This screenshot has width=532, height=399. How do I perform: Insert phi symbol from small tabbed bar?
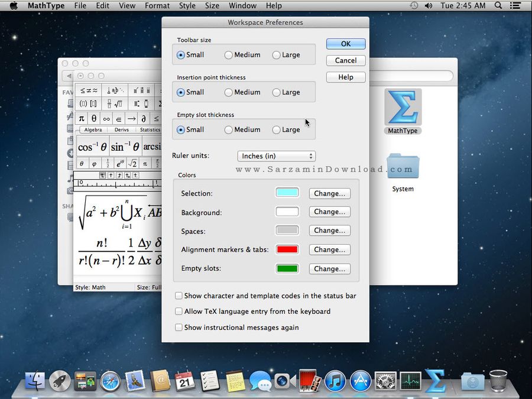tap(95, 164)
